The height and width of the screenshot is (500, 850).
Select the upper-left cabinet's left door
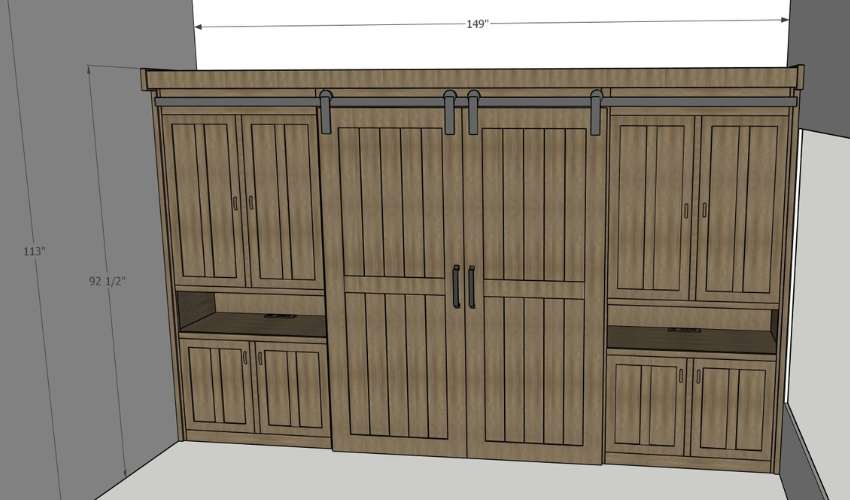[201, 200]
